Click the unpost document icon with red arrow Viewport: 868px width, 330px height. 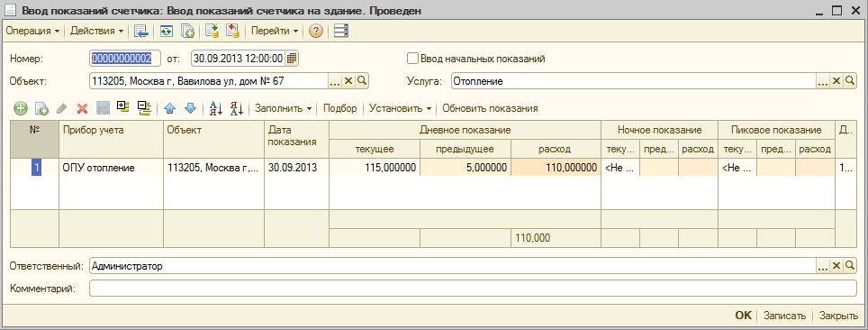tap(232, 31)
